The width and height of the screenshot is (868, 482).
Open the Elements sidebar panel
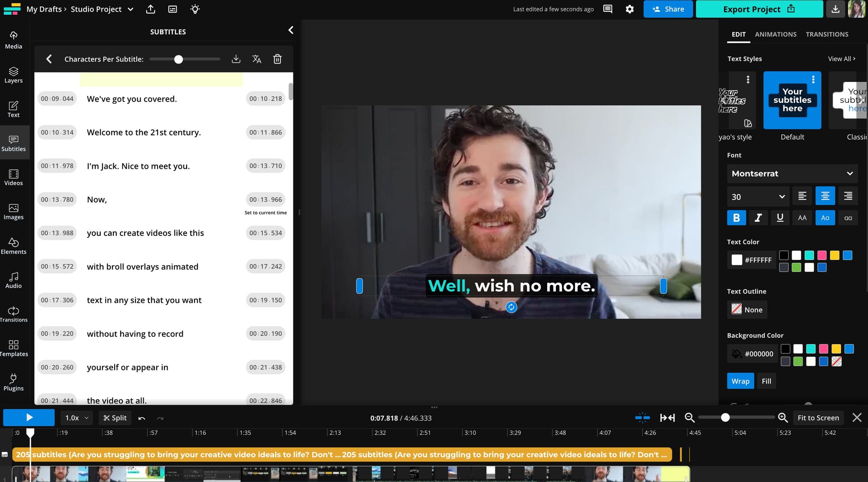point(13,246)
